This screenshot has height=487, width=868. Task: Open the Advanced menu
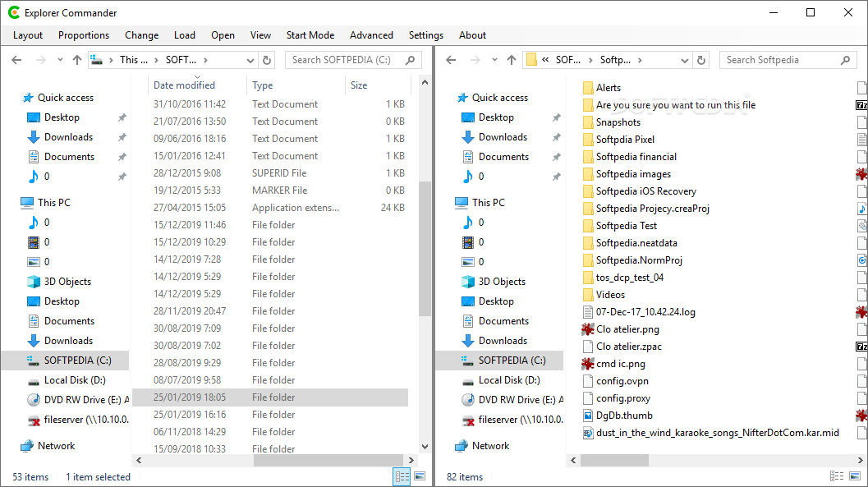[x=371, y=34]
